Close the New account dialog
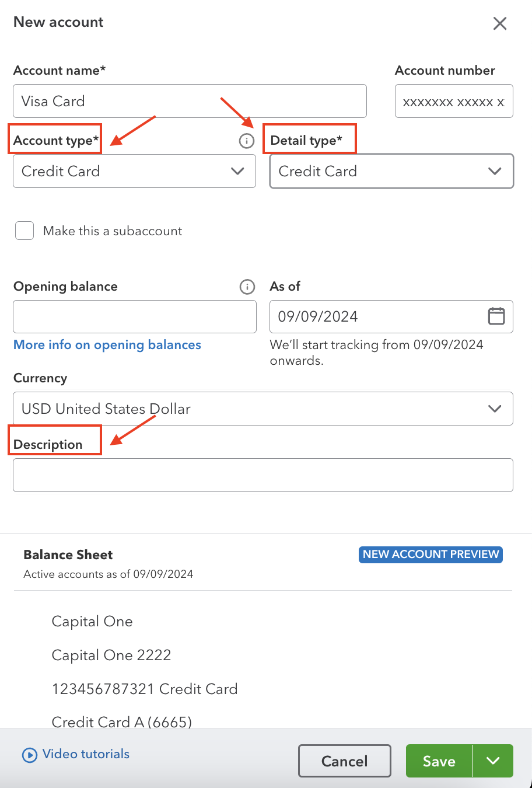Viewport: 532px width, 788px height. point(500,23)
